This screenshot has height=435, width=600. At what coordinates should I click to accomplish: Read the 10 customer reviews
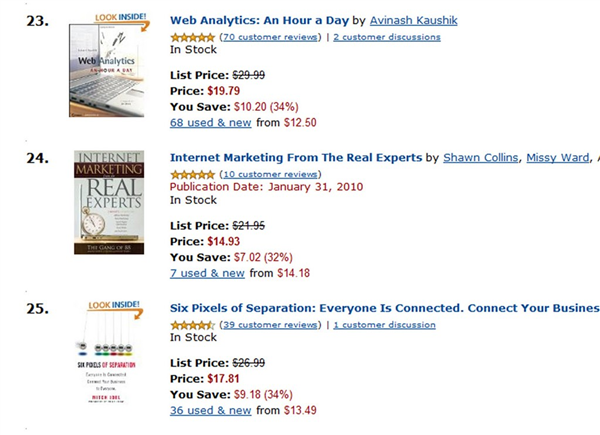point(269,175)
